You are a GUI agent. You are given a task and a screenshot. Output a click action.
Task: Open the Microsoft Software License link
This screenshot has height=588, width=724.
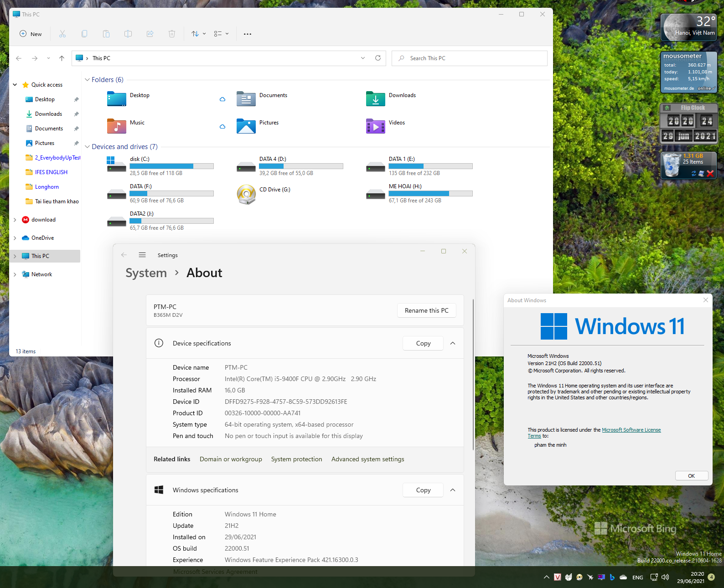coord(631,430)
